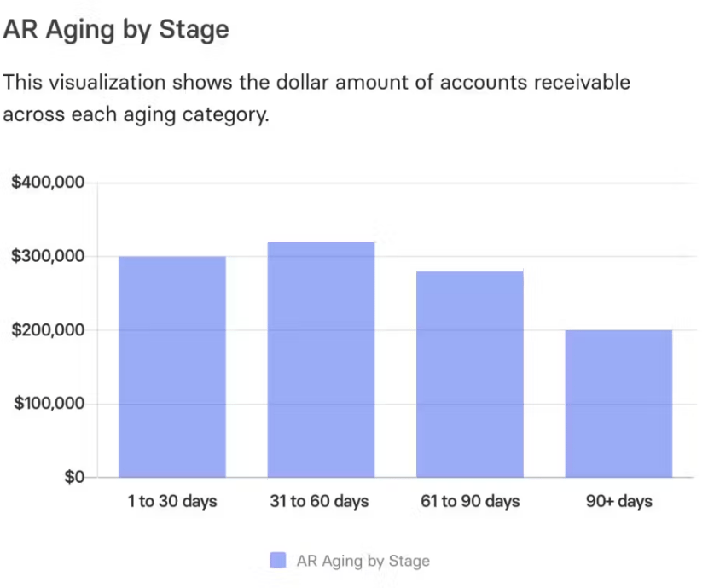The width and height of the screenshot is (714, 588).
Task: Click the purple legend color swatch
Action: click(278, 560)
